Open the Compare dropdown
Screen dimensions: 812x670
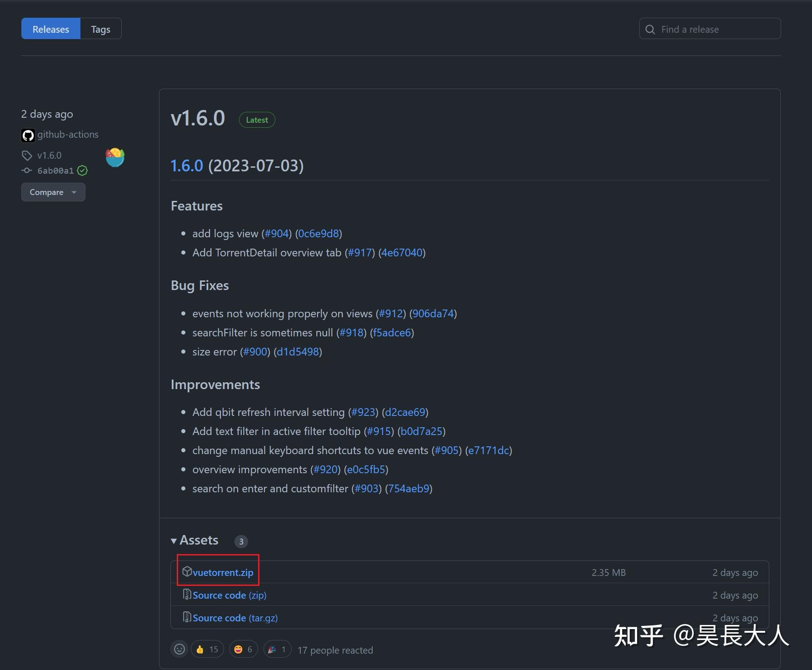pos(53,192)
